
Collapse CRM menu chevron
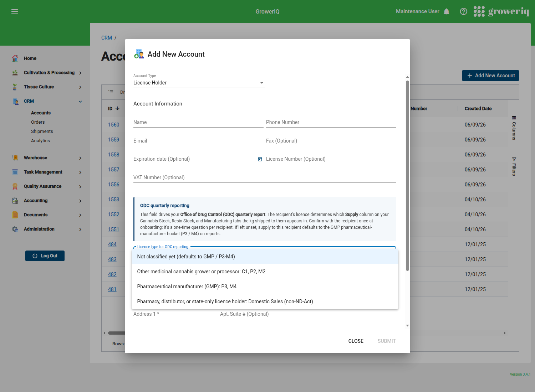coord(80,102)
